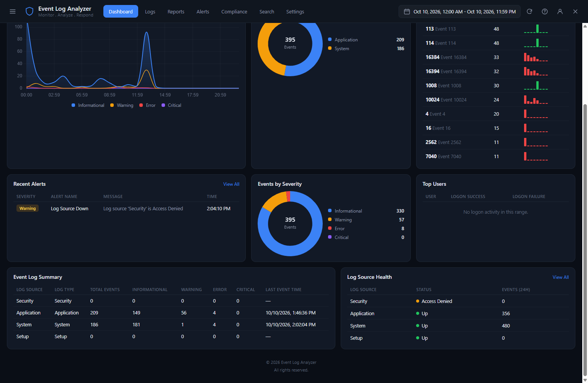The height and width of the screenshot is (383, 588).
Task: Open the Logs tab
Action: pos(150,11)
